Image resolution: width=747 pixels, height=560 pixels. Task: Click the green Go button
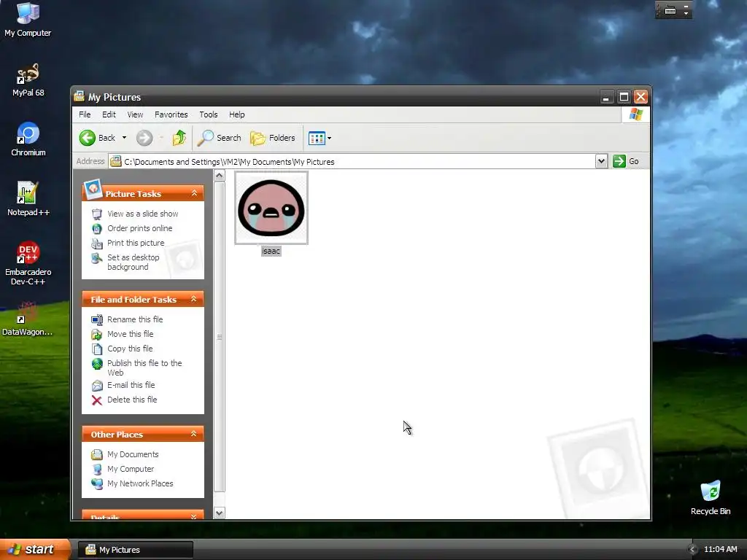coord(626,161)
